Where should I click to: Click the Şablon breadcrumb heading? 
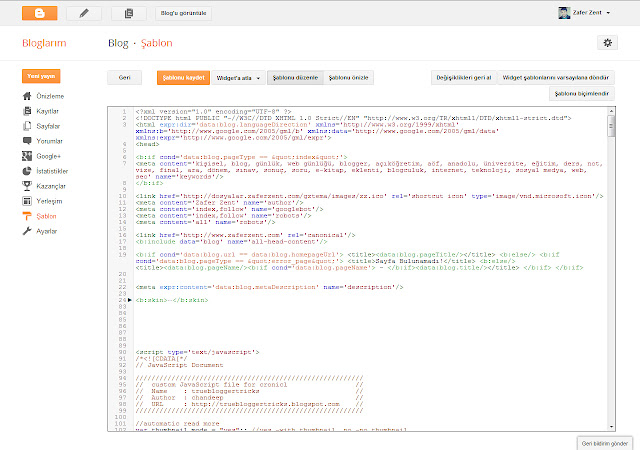157,43
